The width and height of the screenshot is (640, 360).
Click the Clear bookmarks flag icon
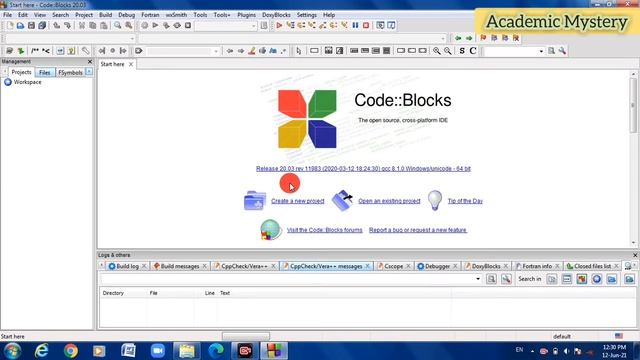pyautogui.click(x=516, y=38)
